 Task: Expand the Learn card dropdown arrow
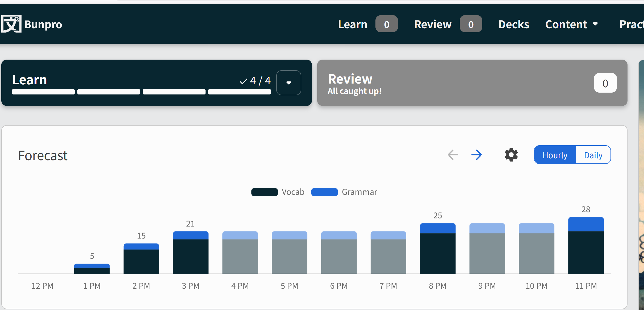coord(288,83)
